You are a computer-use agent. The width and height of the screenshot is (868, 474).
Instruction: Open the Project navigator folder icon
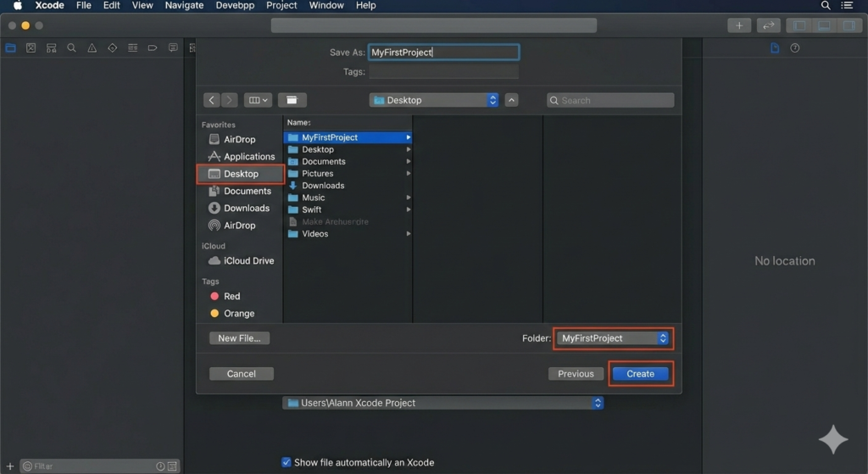point(10,48)
